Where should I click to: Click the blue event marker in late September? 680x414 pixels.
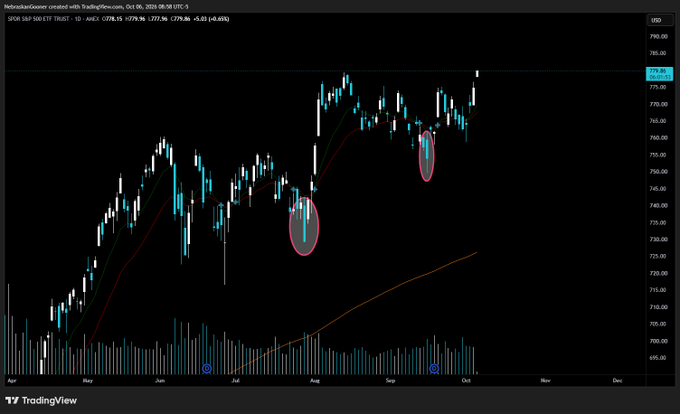(x=434, y=369)
